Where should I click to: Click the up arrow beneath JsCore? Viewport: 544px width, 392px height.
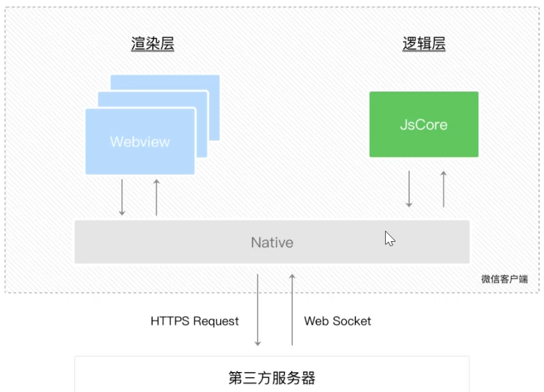click(x=443, y=189)
